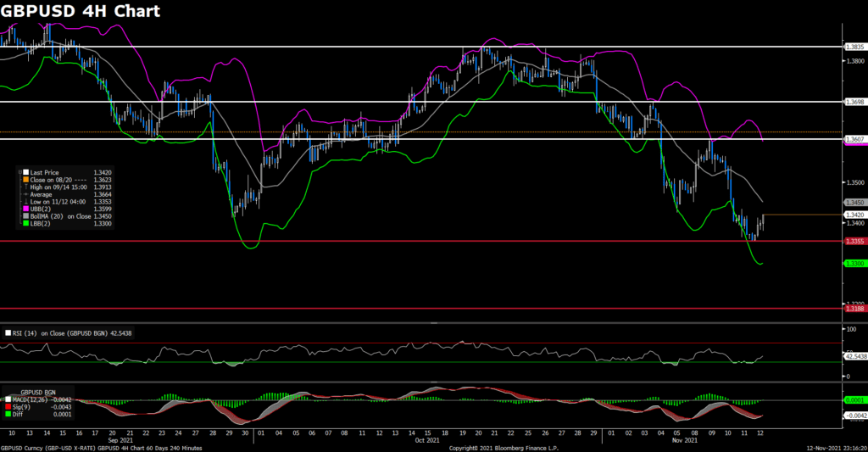Image resolution: width=868 pixels, height=452 pixels.
Task: Click the 'Nov 2021' time axis label
Action: click(x=685, y=440)
